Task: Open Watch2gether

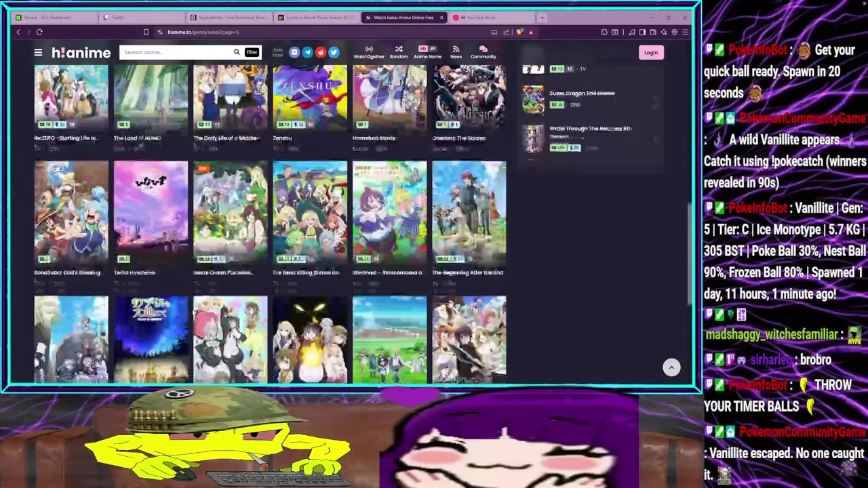Action: click(x=369, y=52)
